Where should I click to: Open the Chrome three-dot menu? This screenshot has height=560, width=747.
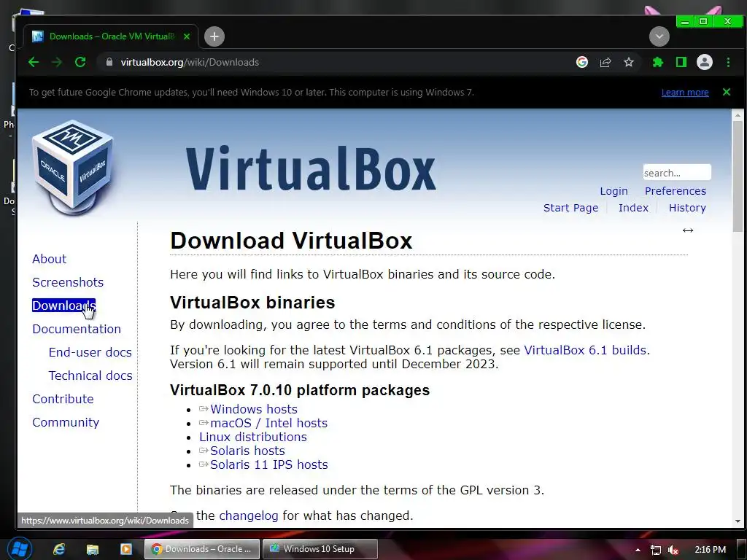[728, 63]
